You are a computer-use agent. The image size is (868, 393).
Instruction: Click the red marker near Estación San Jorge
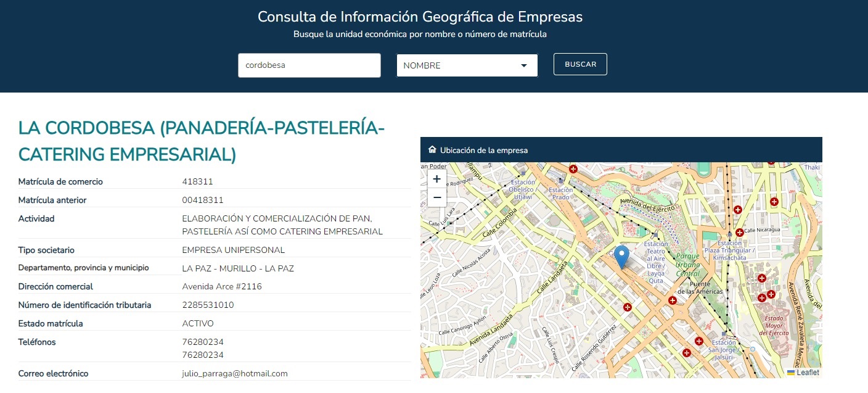click(698, 341)
